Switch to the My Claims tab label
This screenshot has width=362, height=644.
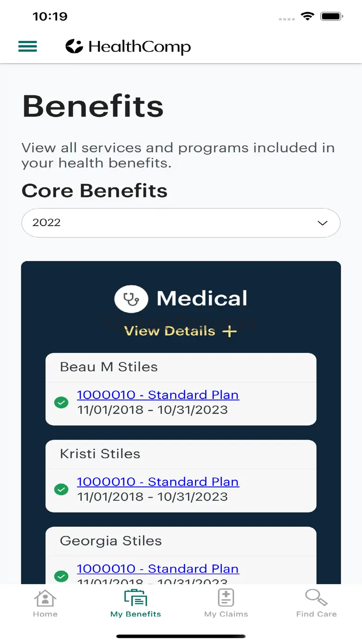tap(226, 614)
